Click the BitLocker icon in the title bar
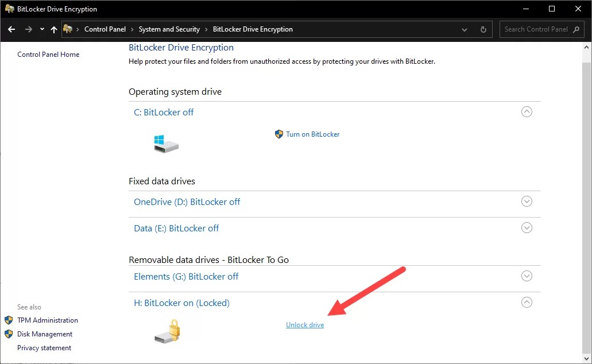 tap(9, 9)
